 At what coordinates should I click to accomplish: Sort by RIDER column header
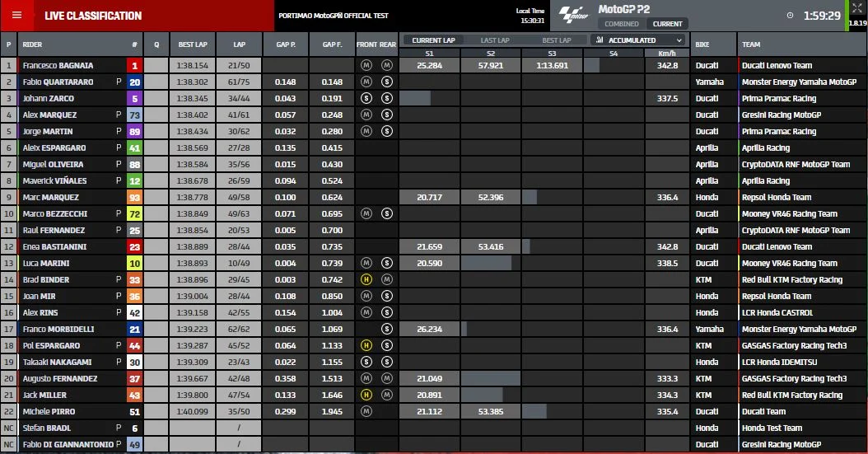tap(32, 44)
